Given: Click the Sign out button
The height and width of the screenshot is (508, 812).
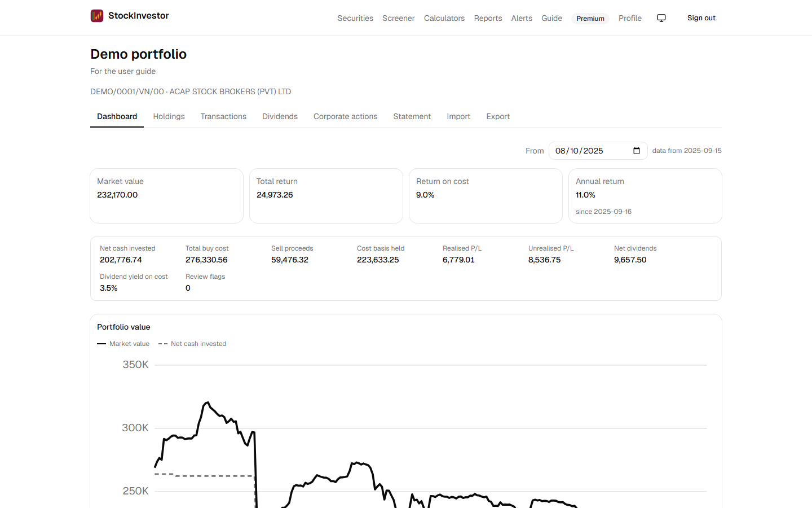Looking at the screenshot, I should (x=701, y=18).
